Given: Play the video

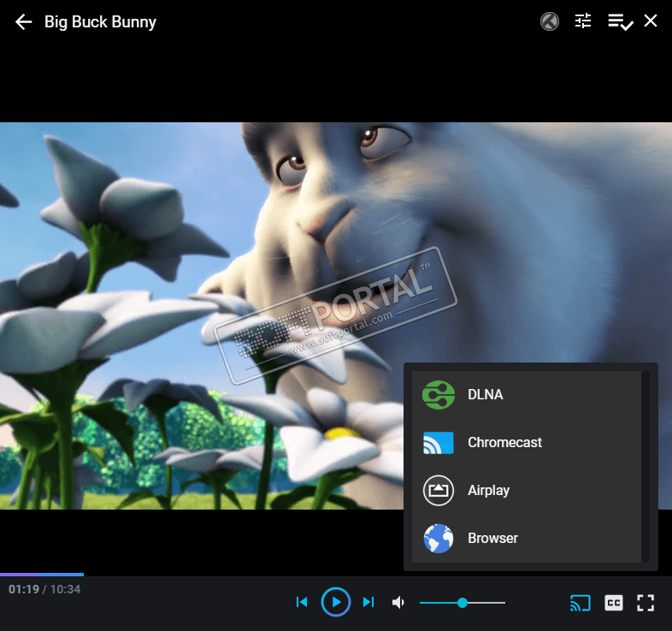Looking at the screenshot, I should pyautogui.click(x=336, y=602).
